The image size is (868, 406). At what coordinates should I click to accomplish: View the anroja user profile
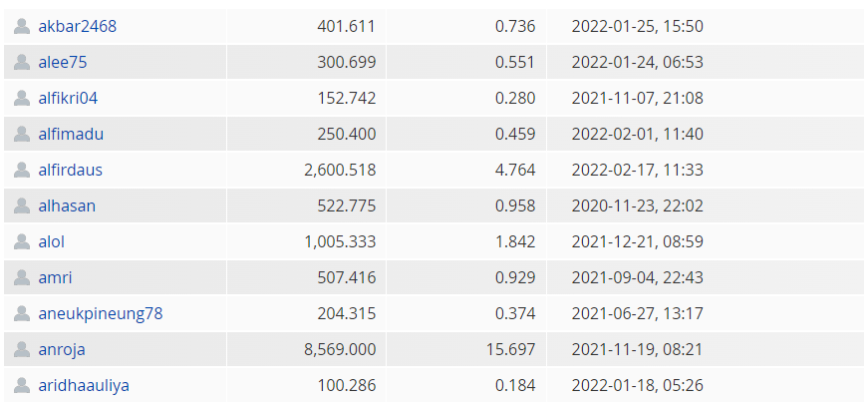tap(62, 349)
